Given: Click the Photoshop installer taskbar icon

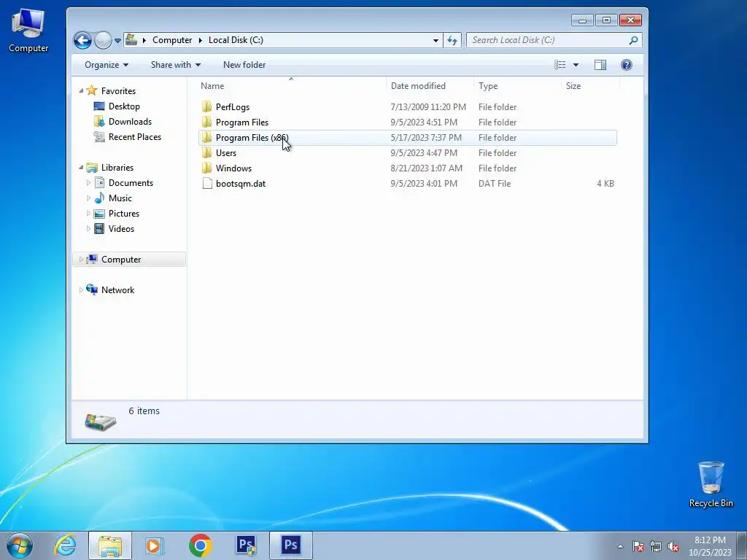Looking at the screenshot, I should point(245,545).
